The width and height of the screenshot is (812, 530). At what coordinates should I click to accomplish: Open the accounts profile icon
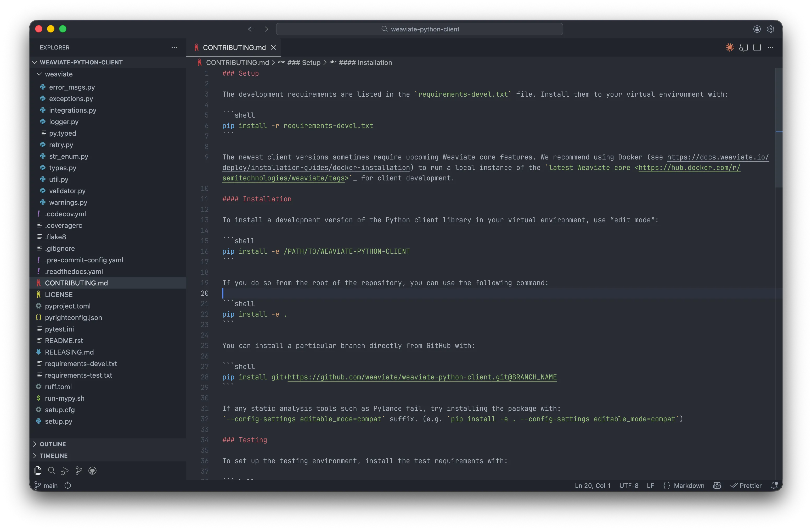click(757, 29)
